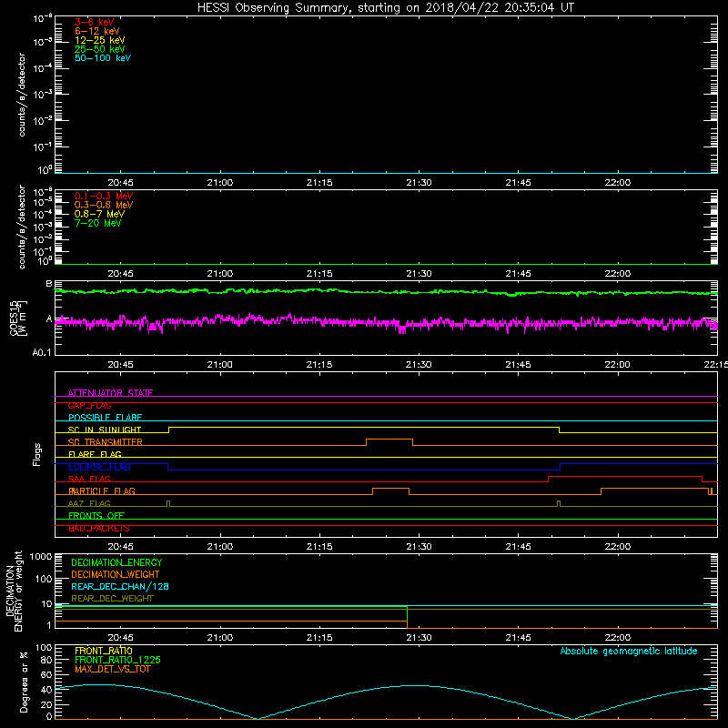Click the A0.1 tick label on GOES plot
The height and width of the screenshot is (728, 728).
(42, 353)
